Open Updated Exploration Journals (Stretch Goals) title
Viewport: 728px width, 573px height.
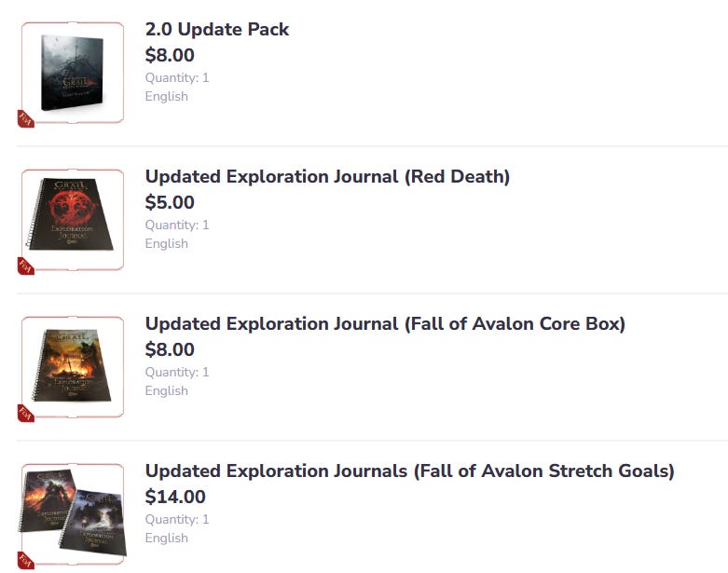click(409, 471)
